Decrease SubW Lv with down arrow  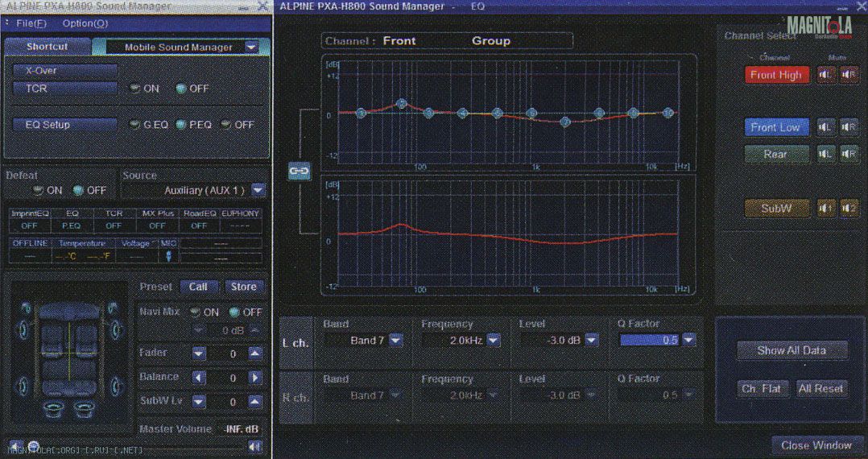pyautogui.click(x=199, y=402)
